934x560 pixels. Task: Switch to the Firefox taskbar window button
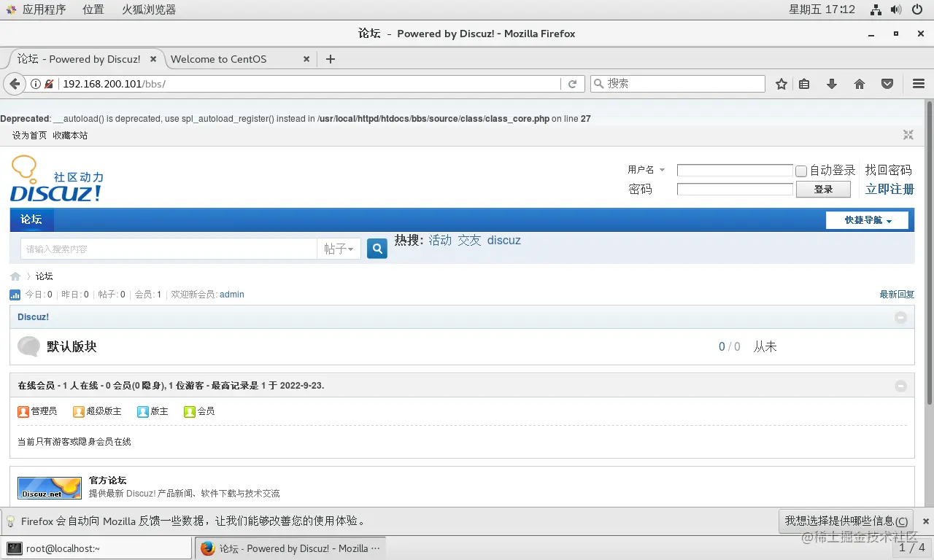pos(290,548)
